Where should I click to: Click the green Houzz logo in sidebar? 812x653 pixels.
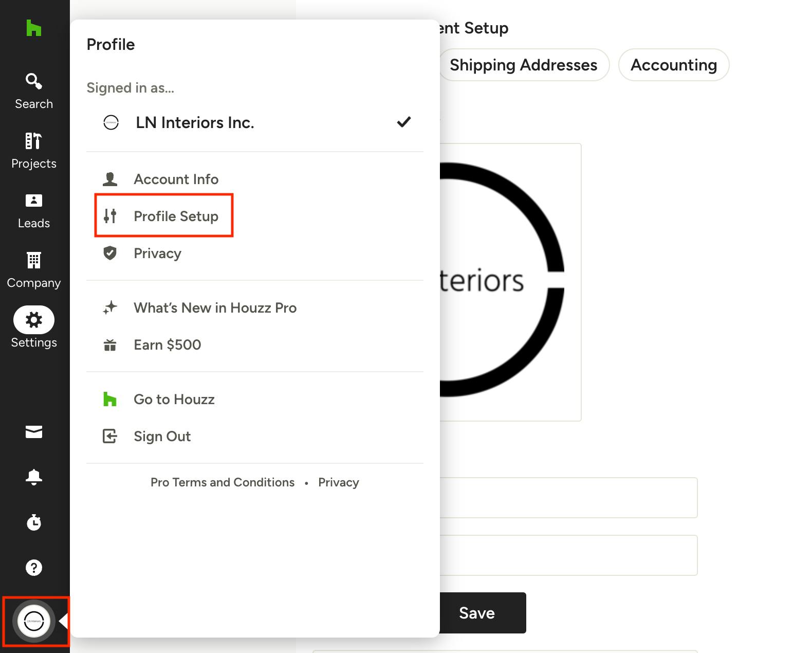click(x=33, y=28)
